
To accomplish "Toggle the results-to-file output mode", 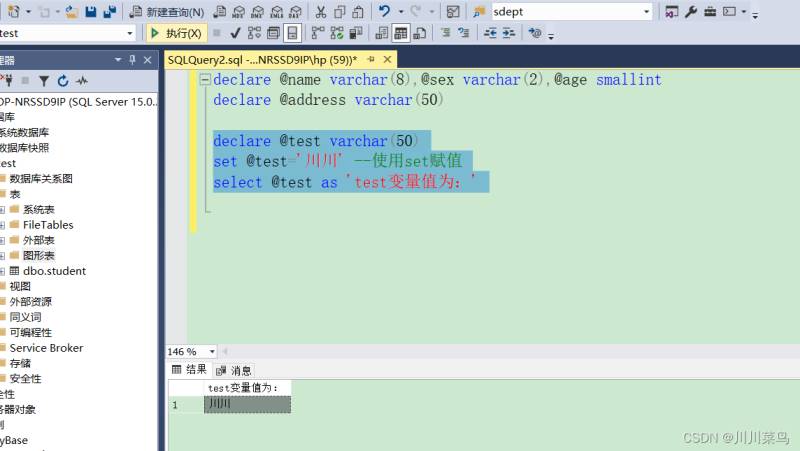I will [x=419, y=33].
